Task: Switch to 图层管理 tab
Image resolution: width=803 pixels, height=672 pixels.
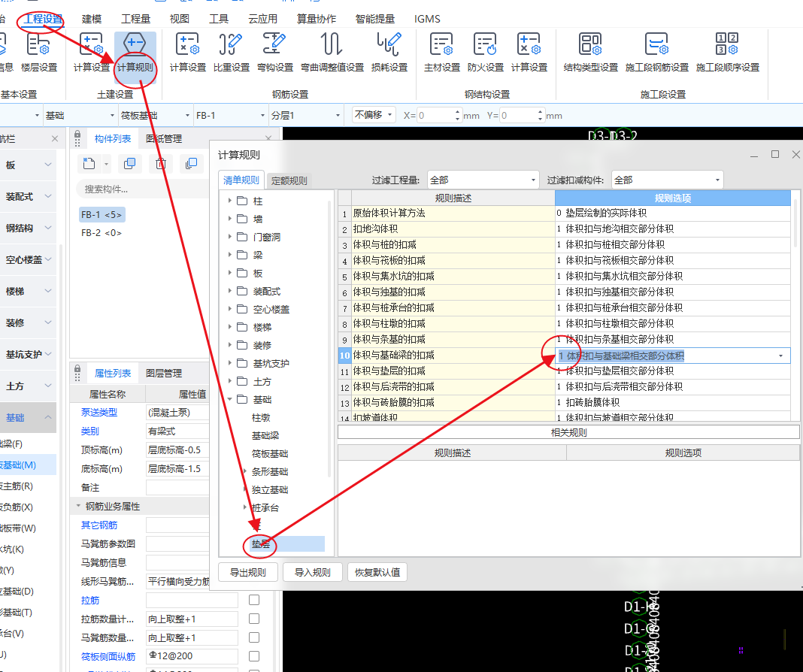Action: coord(164,373)
